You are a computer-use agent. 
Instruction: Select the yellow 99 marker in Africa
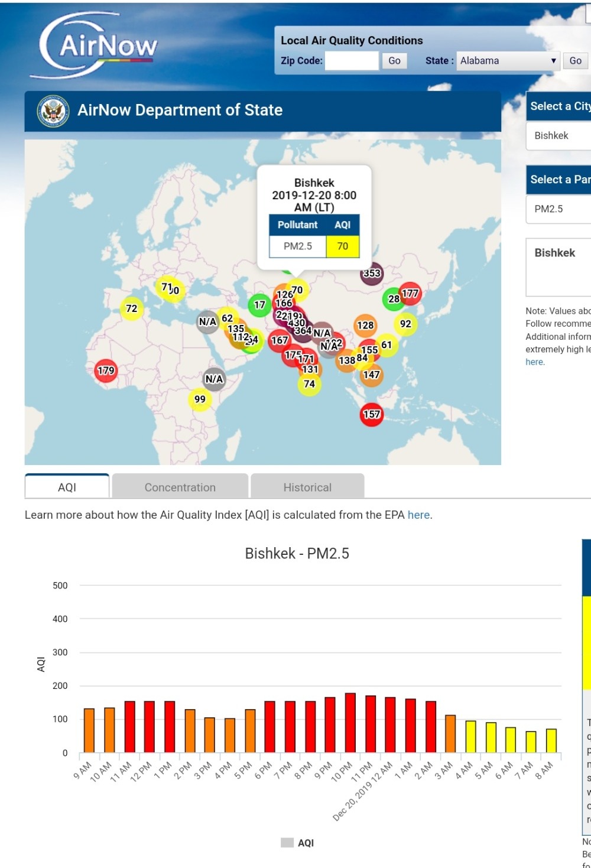(x=200, y=399)
